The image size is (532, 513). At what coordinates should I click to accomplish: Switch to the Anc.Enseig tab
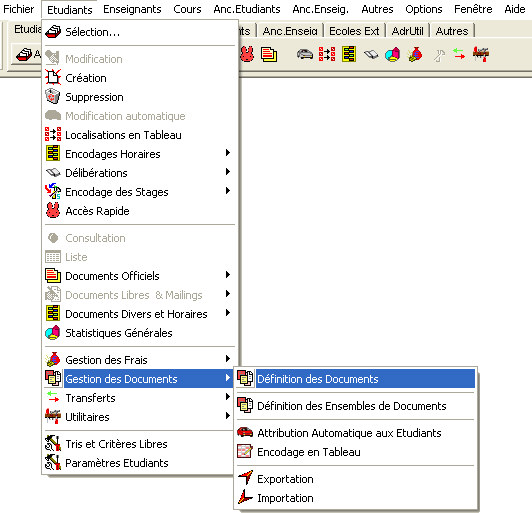click(290, 31)
